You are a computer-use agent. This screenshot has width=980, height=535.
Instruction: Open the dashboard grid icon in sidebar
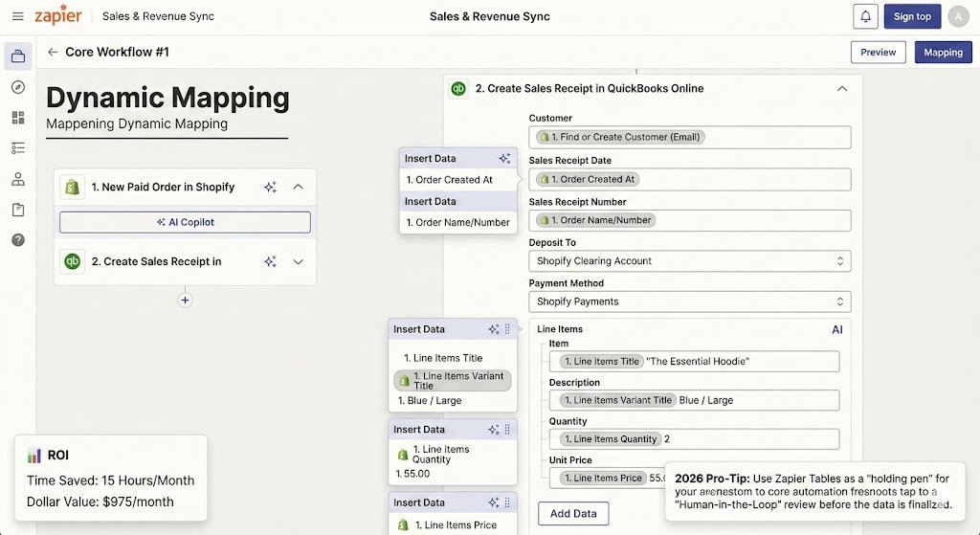click(x=18, y=118)
